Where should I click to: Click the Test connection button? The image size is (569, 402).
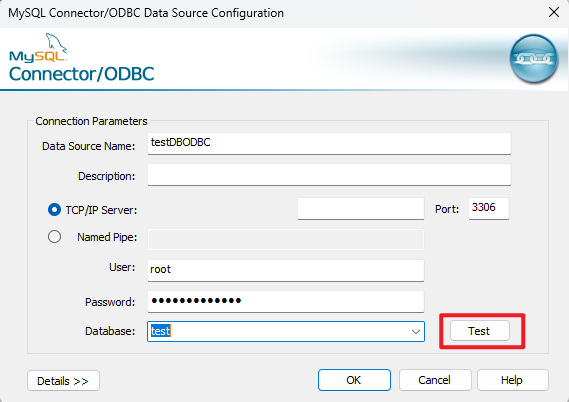point(480,331)
